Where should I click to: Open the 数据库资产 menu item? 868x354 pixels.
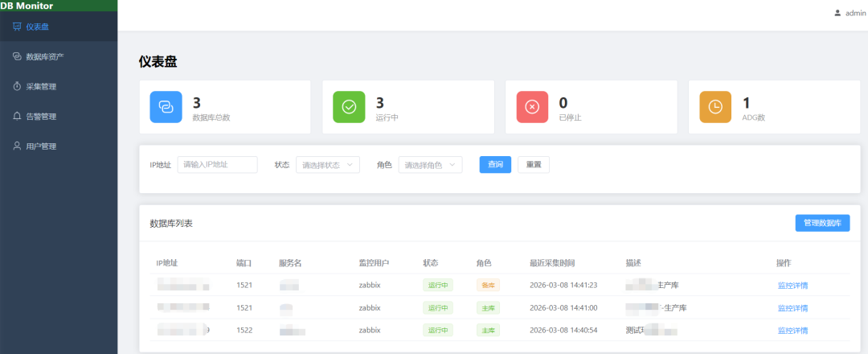[x=59, y=56]
